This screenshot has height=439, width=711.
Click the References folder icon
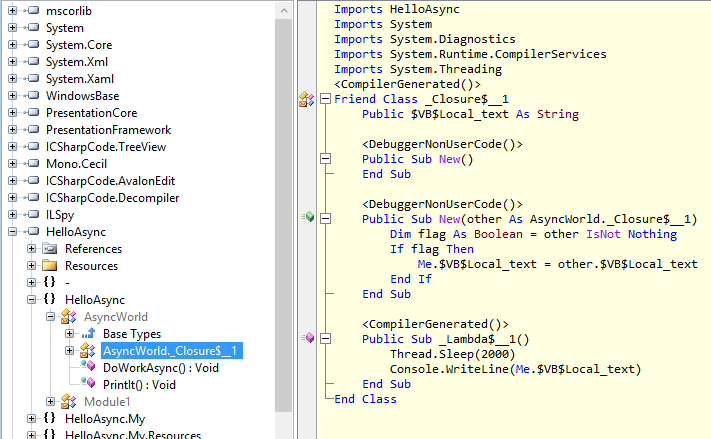(50, 249)
